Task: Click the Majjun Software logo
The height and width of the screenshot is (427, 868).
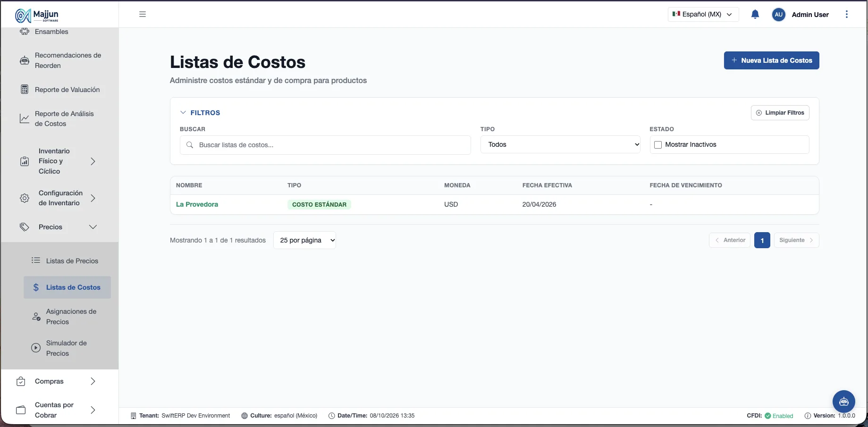Action: (37, 15)
